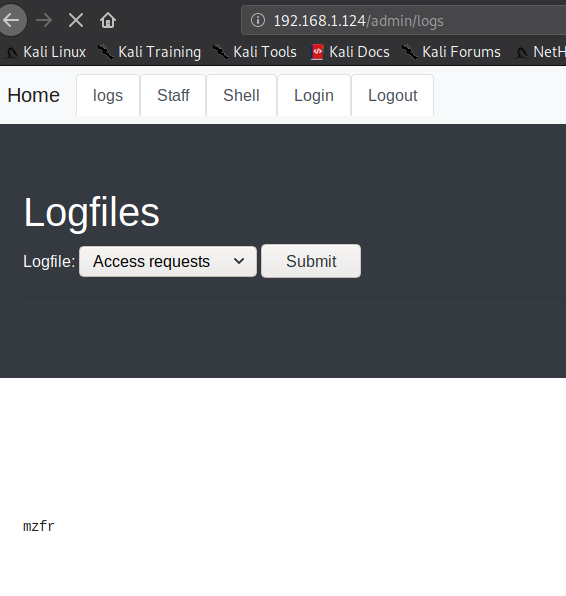The image size is (566, 596).
Task: Click the Home brand link
Action: (x=33, y=95)
